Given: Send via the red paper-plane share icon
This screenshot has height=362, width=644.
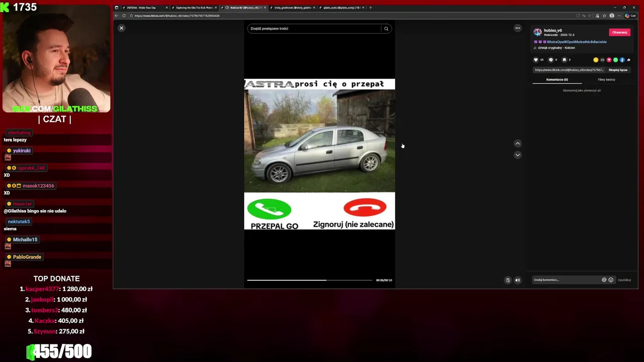Looking at the screenshot, I should pos(609,60).
